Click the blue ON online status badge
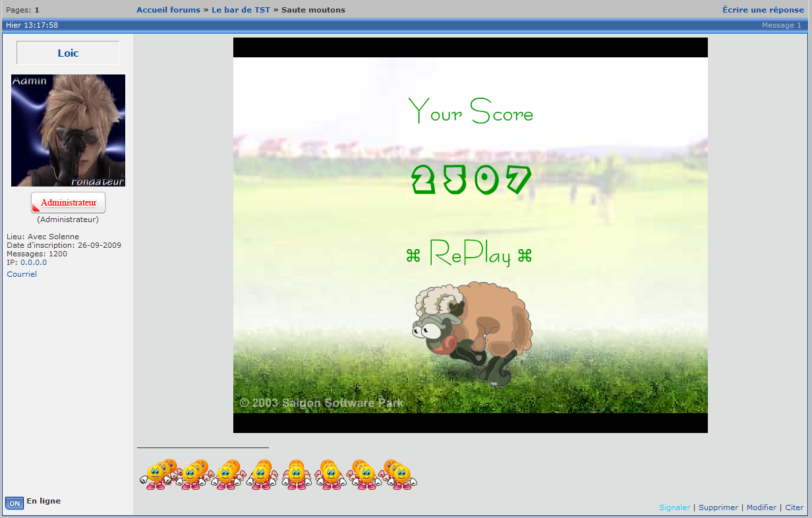812x518 pixels. [x=14, y=504]
